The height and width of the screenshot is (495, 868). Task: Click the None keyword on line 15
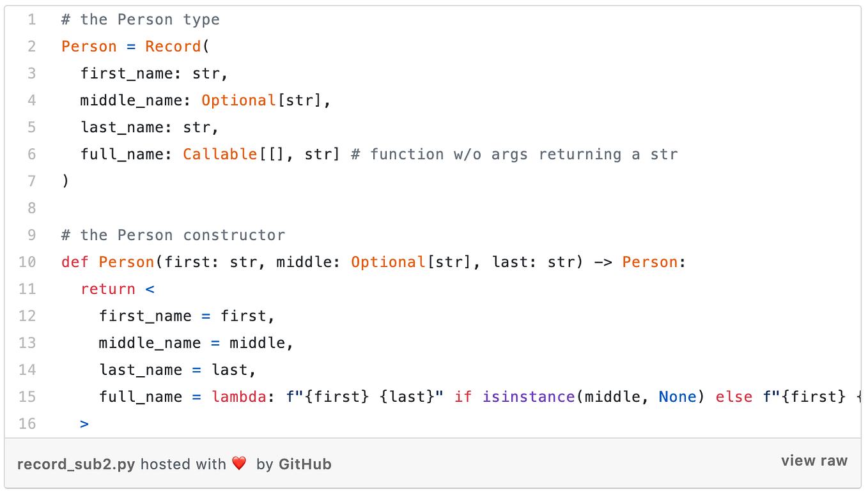(x=677, y=397)
